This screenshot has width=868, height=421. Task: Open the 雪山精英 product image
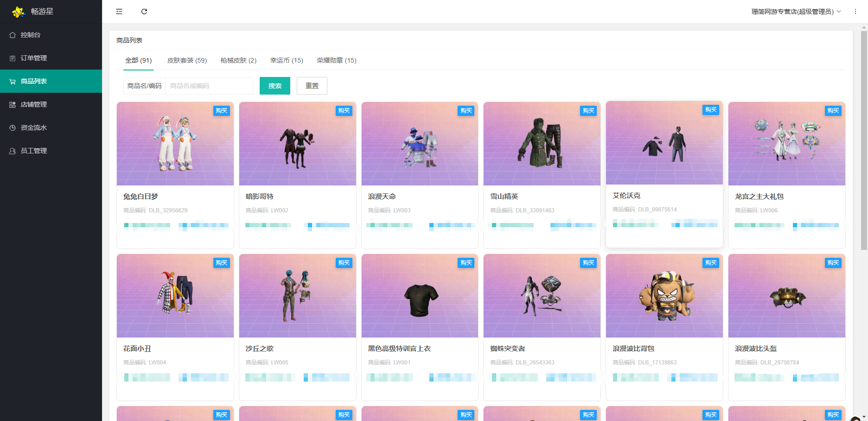coord(542,144)
